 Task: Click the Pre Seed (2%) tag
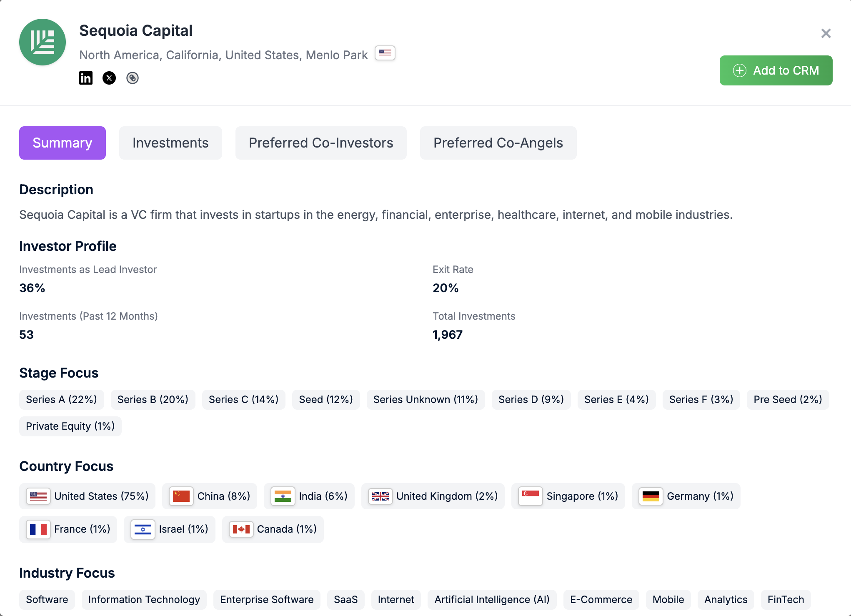[788, 400]
